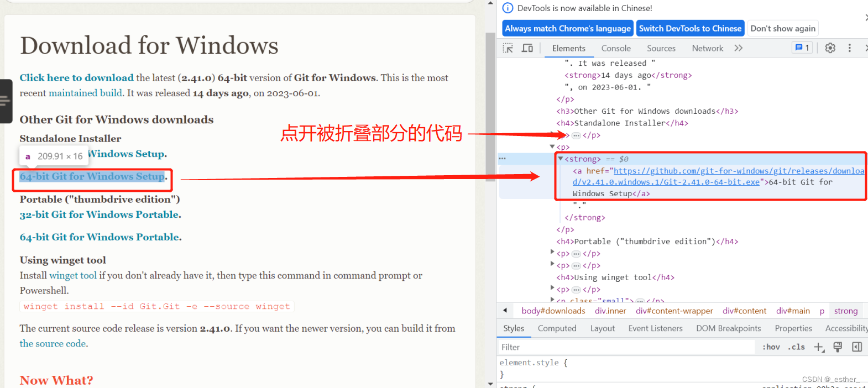
Task: Collapse the <strong> == $0 node
Action: [x=560, y=159]
